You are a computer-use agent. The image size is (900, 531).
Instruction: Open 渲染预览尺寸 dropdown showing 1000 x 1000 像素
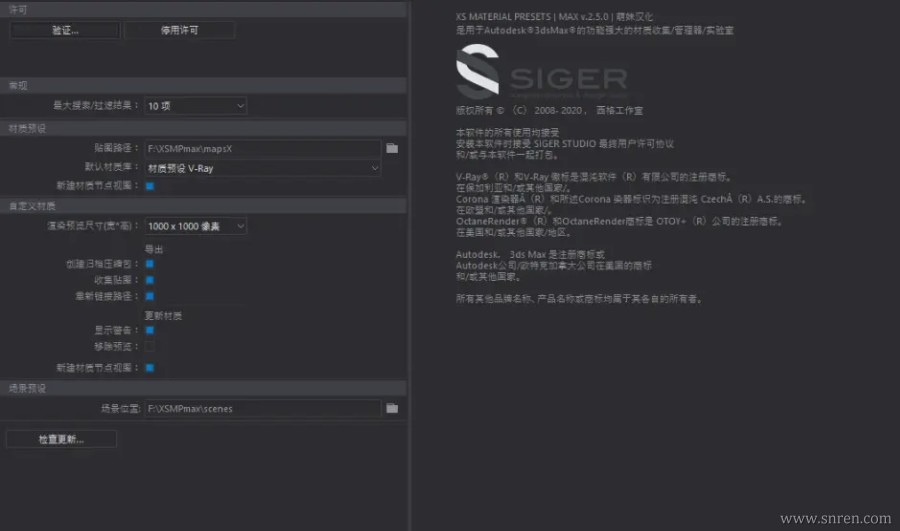196,226
